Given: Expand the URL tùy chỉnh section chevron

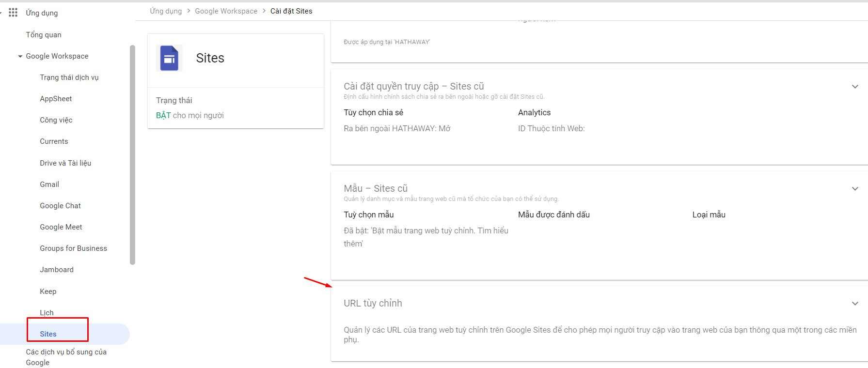Looking at the screenshot, I should 855,303.
